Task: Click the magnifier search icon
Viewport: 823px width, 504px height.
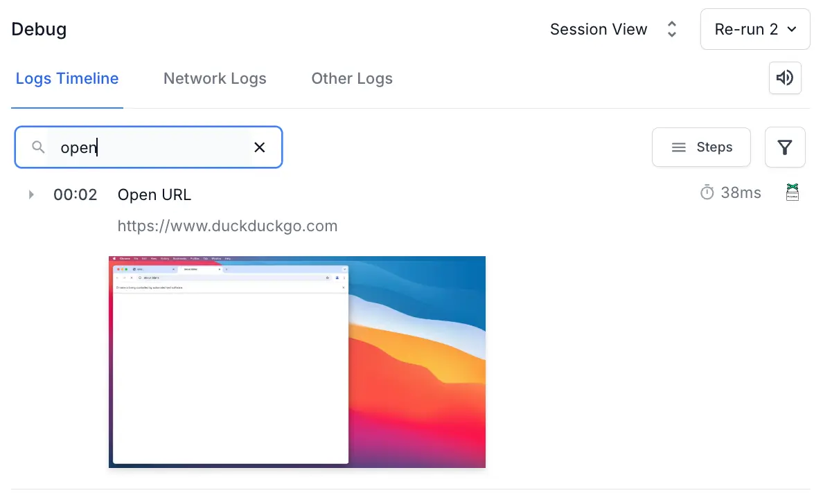Action: point(39,147)
